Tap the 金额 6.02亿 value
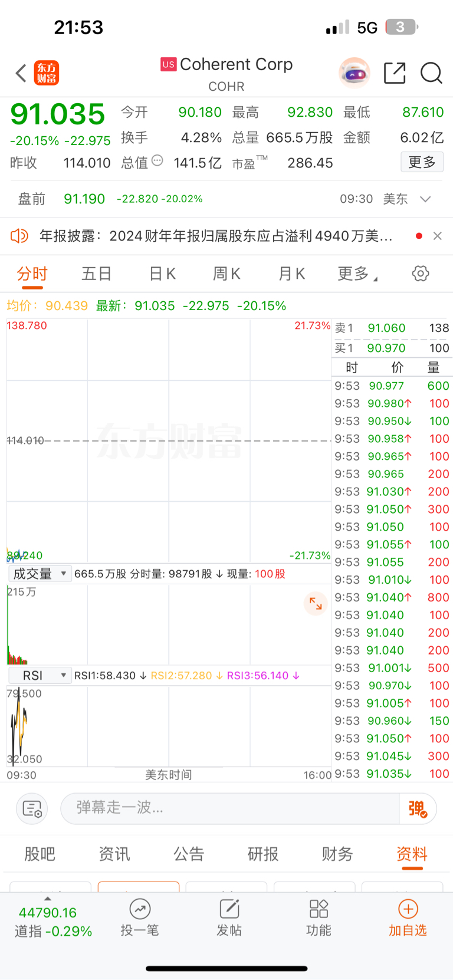Viewport: 453px width, 980px height. coord(422,137)
